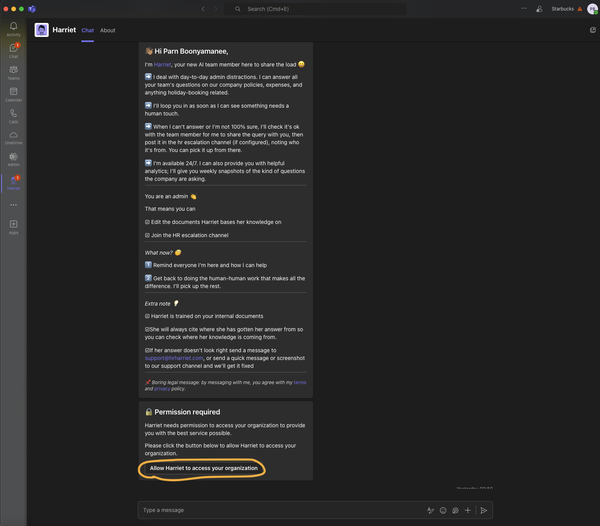Show more apps via sidebar ellipsis
The height and width of the screenshot is (526, 600).
point(13,205)
